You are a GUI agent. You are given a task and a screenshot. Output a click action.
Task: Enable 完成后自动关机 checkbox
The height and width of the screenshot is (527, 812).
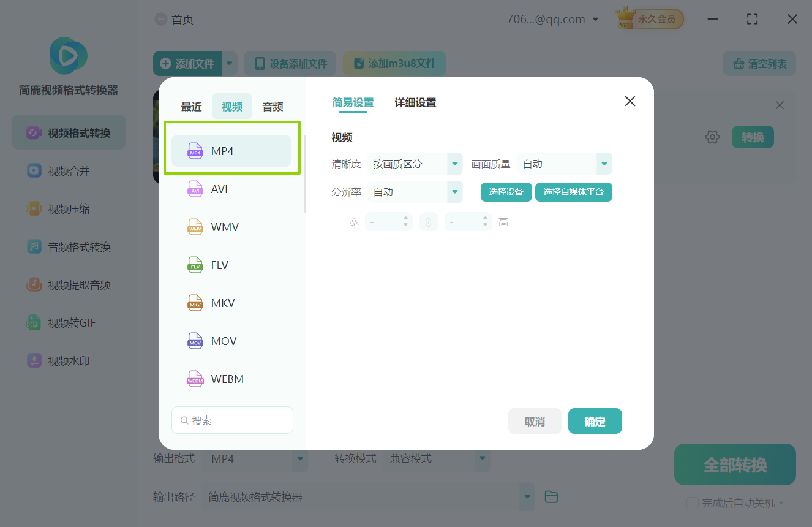click(692, 502)
